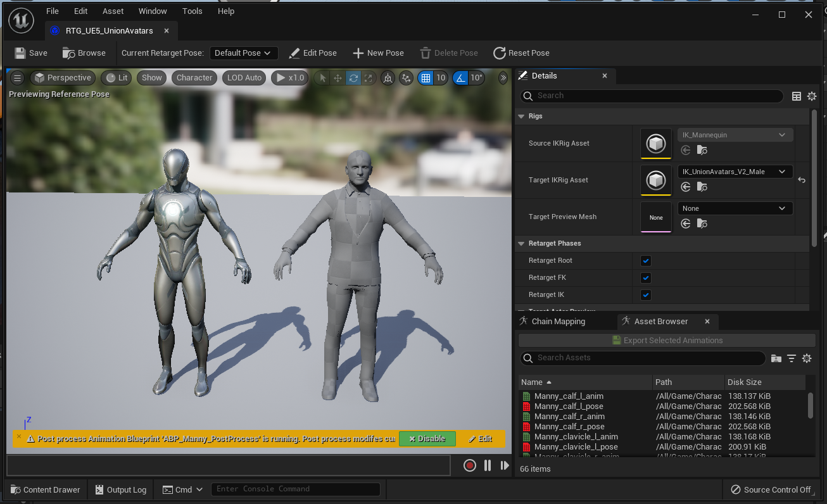Open Details panel settings gear

(812, 96)
